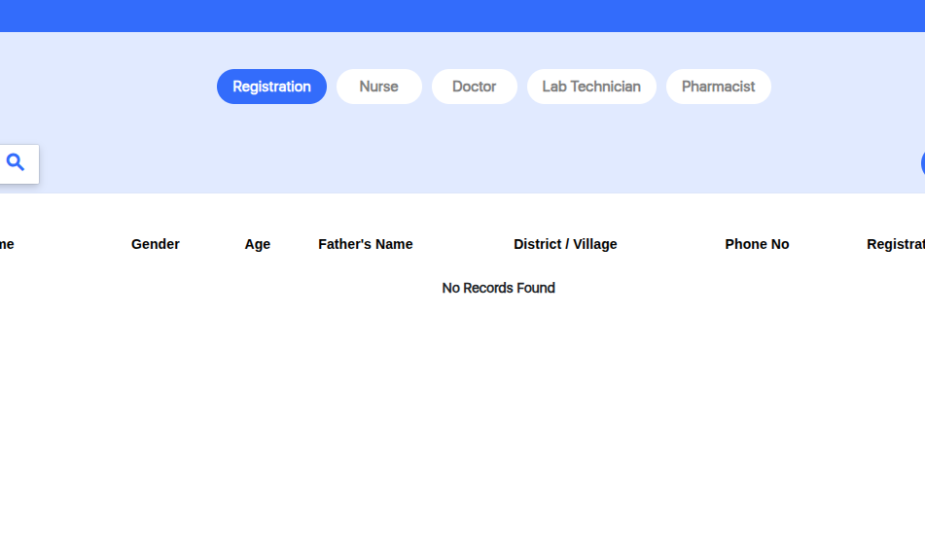Go to the Lab Technician tab
Screen dimensions: 925x560
(591, 87)
